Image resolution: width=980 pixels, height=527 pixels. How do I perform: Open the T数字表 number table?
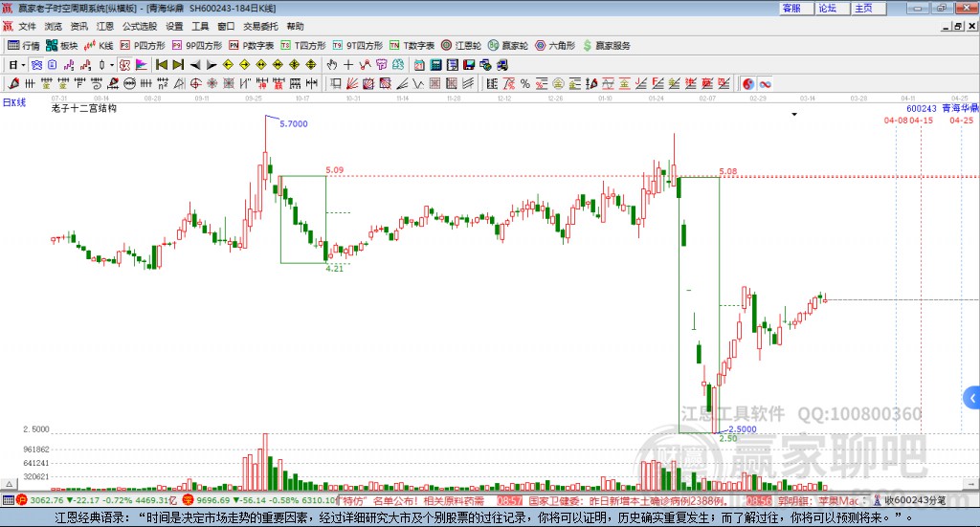[412, 46]
